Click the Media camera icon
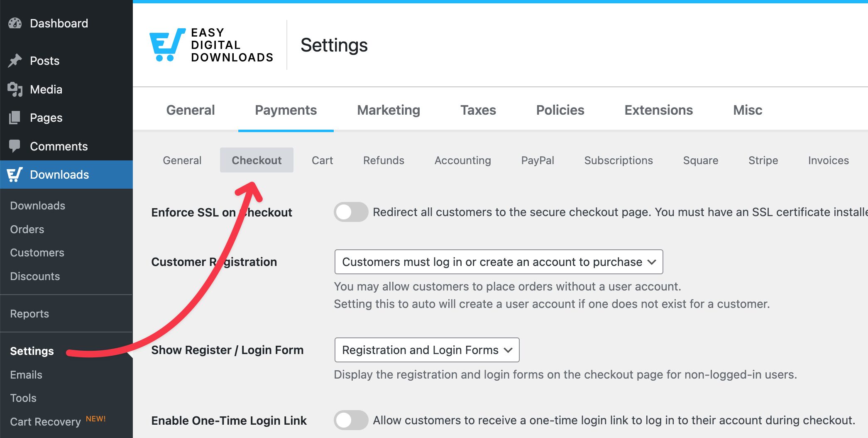This screenshot has height=438, width=868. 15,89
